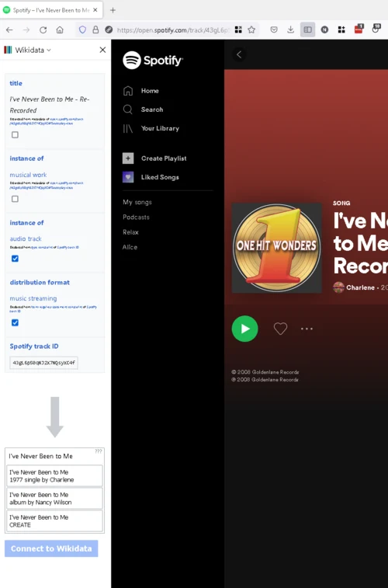This screenshot has height=588, width=388.
Task: Open the audio track link
Action: tap(26, 238)
